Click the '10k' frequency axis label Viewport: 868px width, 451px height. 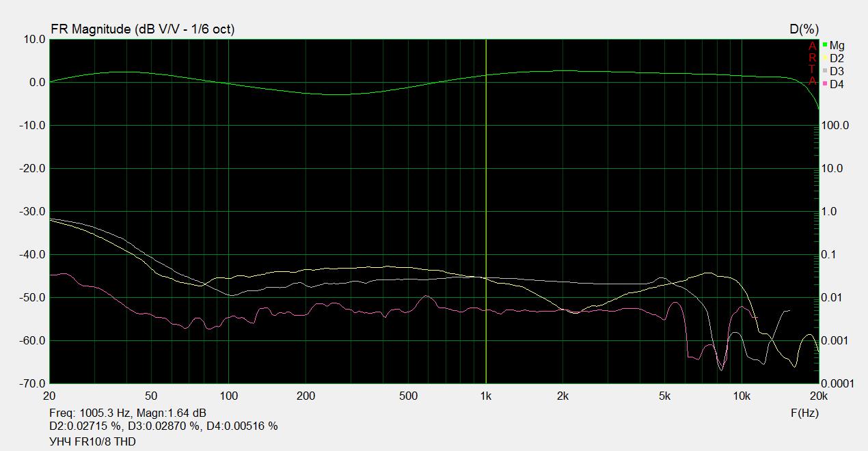tap(742, 396)
